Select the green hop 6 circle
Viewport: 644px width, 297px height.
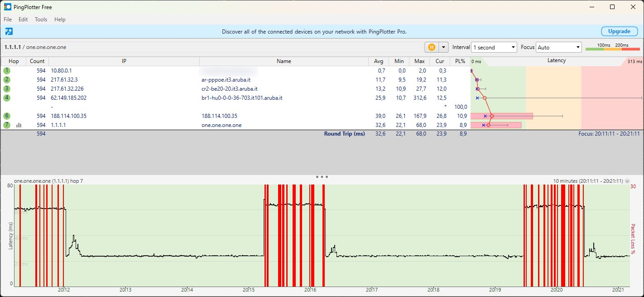click(7, 116)
